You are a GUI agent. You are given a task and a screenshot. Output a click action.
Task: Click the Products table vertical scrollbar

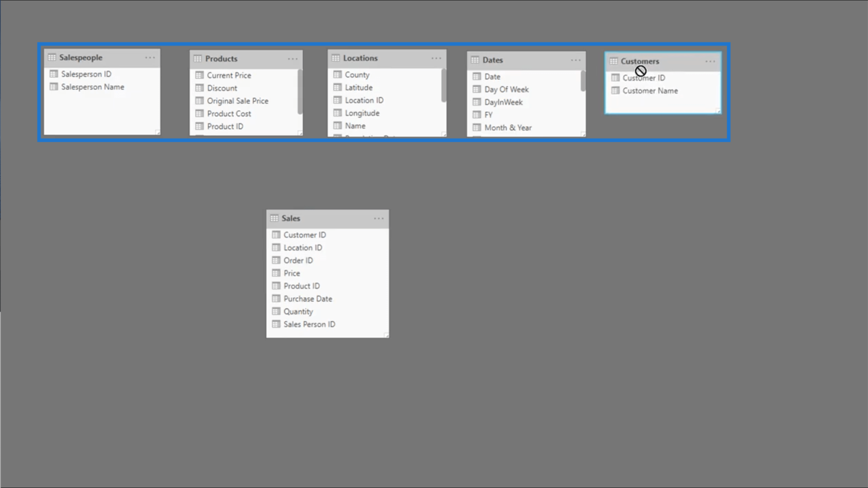(x=300, y=92)
